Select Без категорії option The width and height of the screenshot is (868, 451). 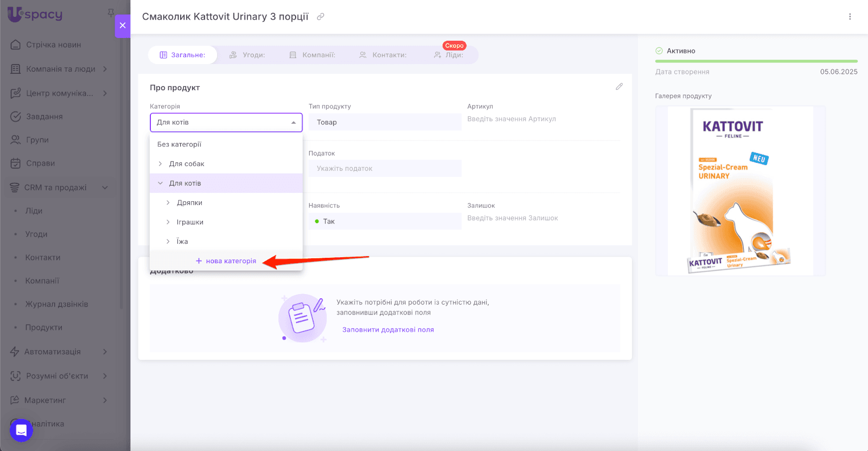pyautogui.click(x=226, y=144)
